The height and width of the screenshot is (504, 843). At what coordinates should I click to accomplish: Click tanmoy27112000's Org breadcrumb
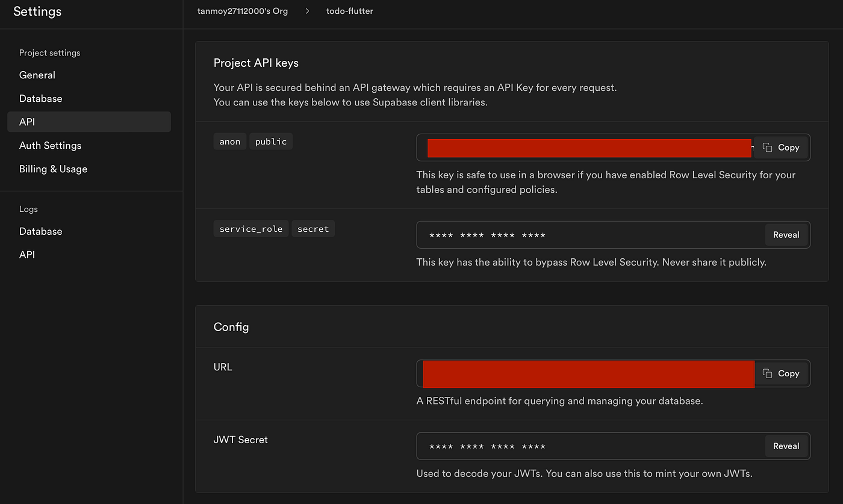[x=243, y=11]
